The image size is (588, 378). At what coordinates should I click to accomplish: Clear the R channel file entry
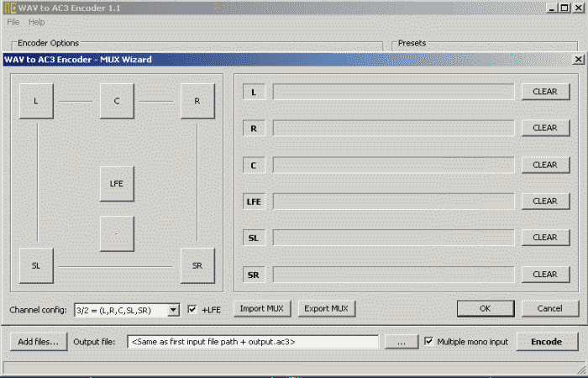point(544,129)
